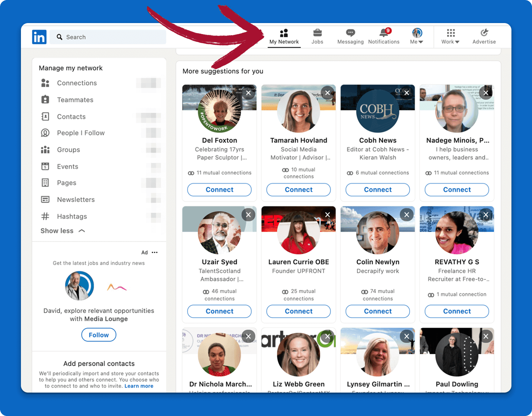Open LinkedIn home via the logo

39,37
